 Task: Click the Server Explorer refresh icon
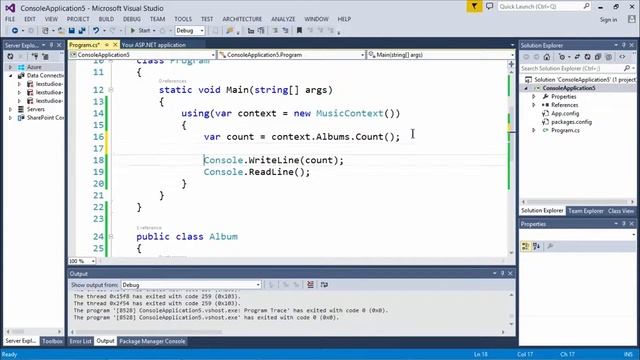[10, 56]
